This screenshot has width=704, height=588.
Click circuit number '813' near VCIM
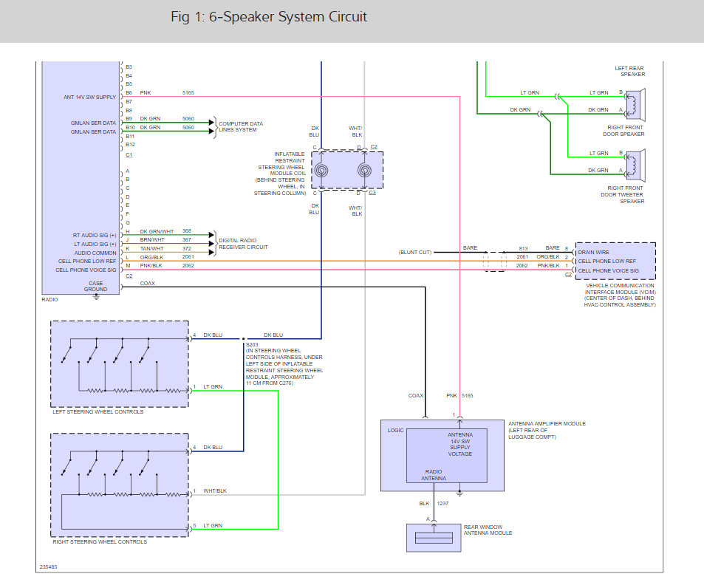click(524, 249)
